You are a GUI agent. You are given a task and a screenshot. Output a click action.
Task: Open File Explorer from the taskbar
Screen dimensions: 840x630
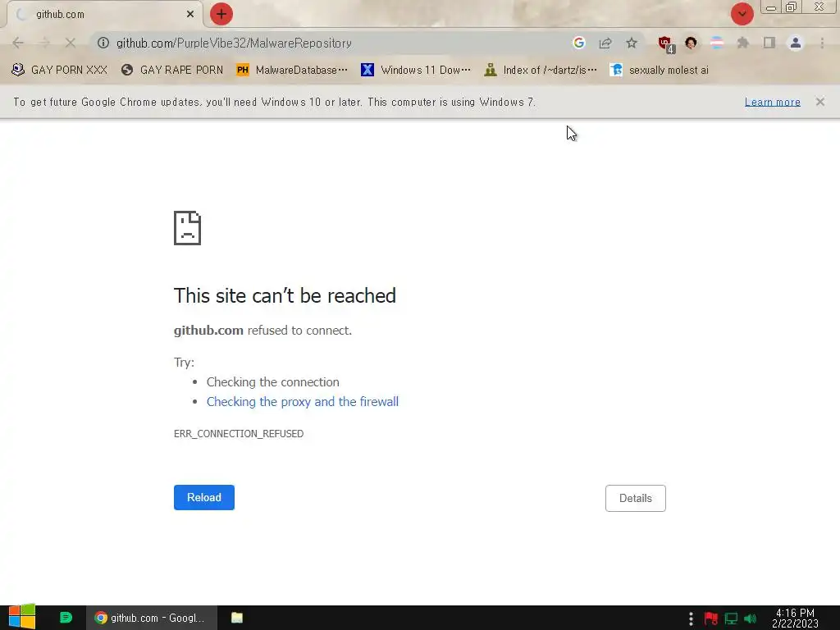click(x=237, y=618)
